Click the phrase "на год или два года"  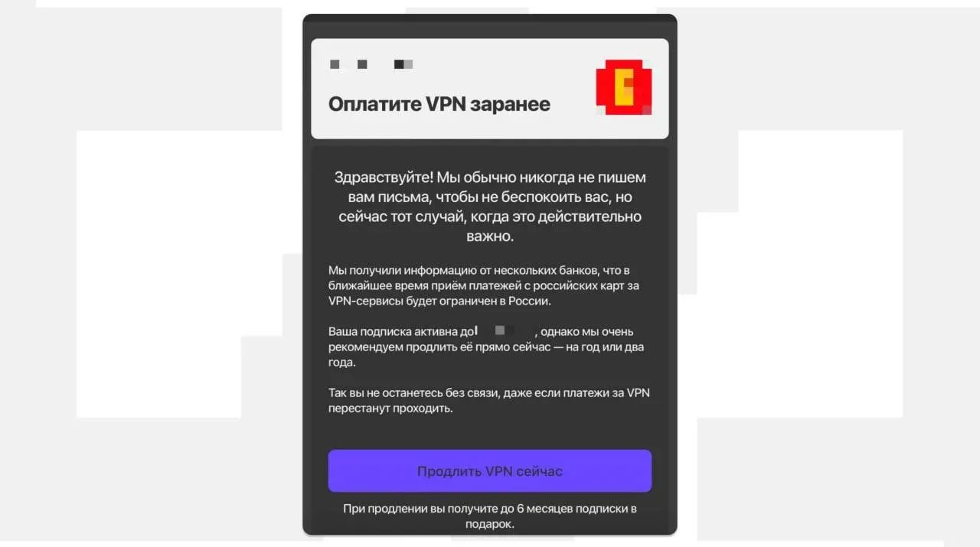click(x=485, y=355)
